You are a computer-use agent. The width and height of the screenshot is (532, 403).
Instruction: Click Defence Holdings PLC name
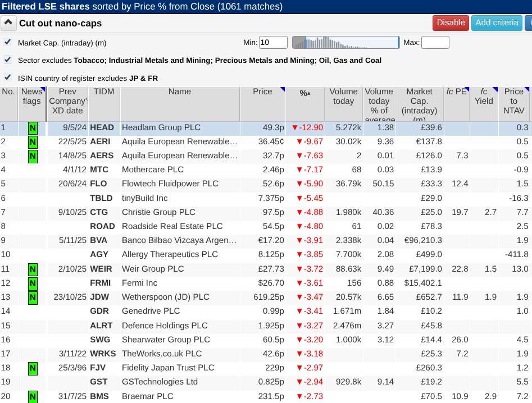(x=165, y=326)
